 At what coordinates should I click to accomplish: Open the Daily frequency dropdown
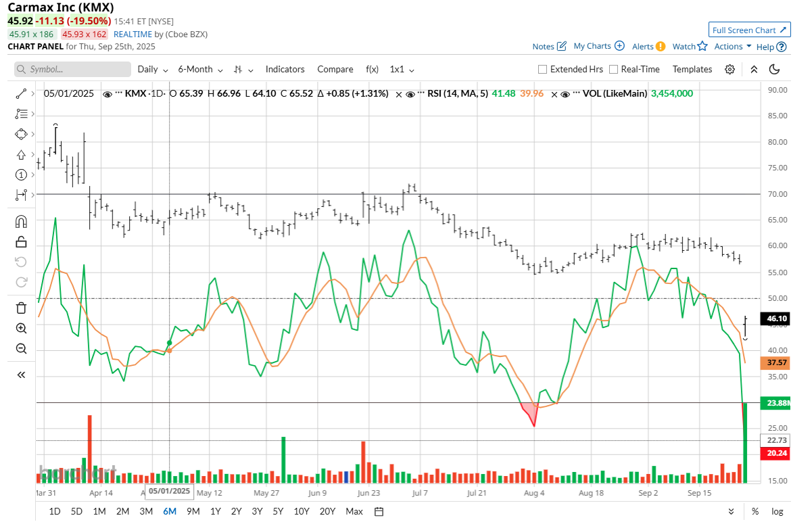coord(153,69)
